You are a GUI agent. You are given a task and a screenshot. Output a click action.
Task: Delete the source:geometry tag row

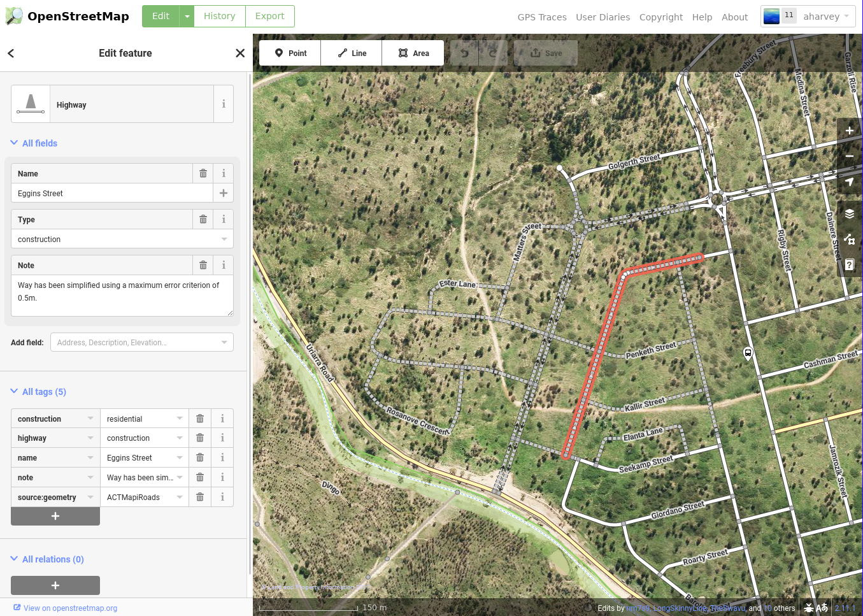200,498
